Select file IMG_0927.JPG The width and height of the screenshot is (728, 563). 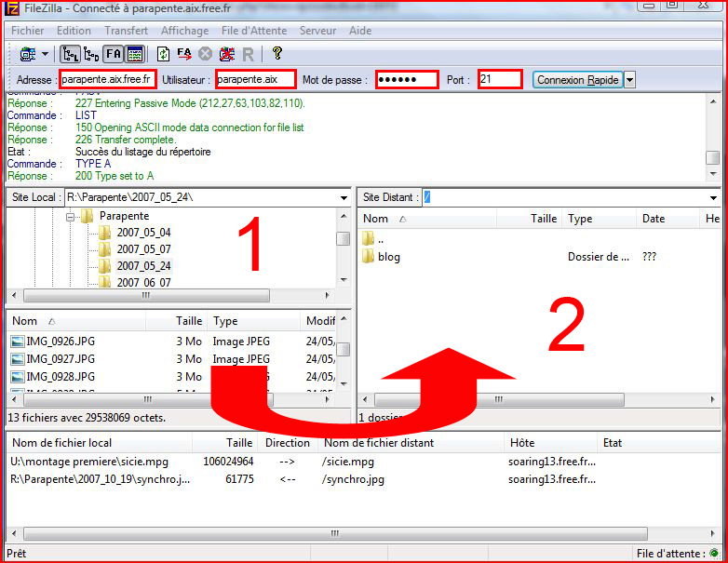coord(61,359)
